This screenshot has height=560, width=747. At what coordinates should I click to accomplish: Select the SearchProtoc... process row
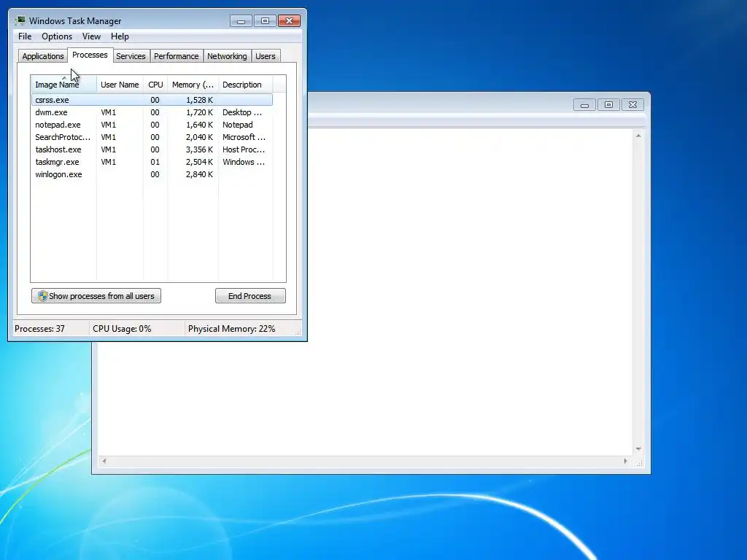point(152,137)
